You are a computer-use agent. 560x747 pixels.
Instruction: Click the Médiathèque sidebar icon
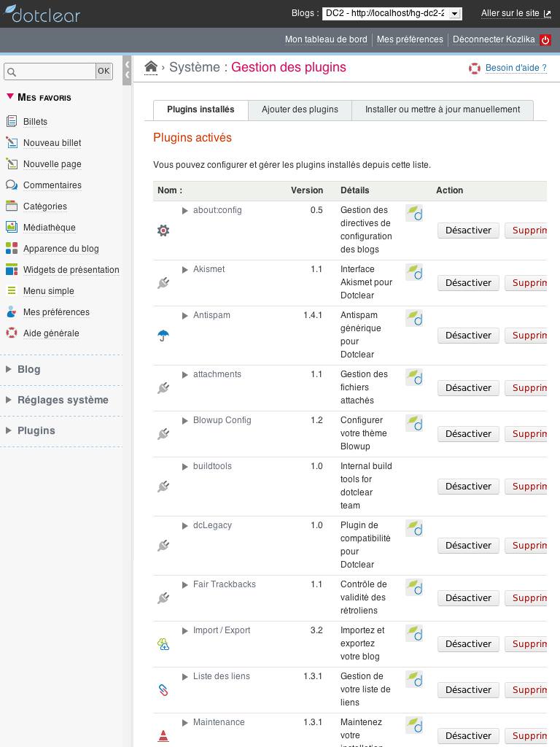tap(12, 227)
